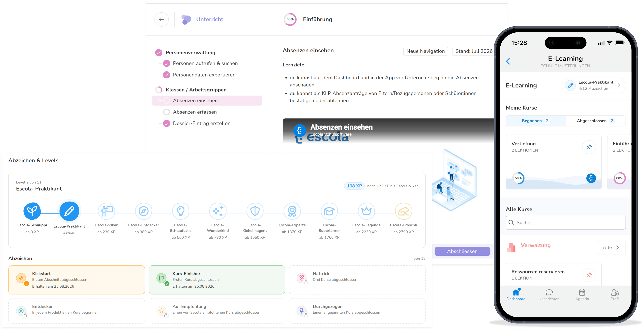
Task: Pin the Ressourcen reservieren course in phone
Action: (x=589, y=275)
